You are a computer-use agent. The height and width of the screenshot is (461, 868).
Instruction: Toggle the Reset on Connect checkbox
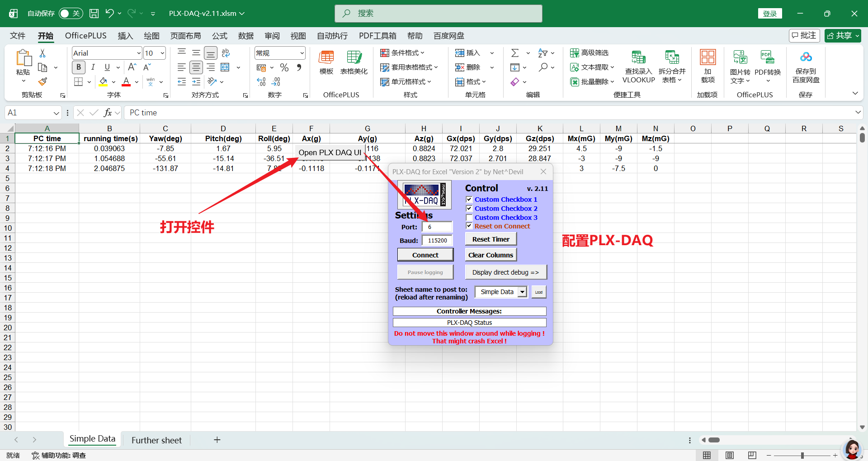coord(469,226)
